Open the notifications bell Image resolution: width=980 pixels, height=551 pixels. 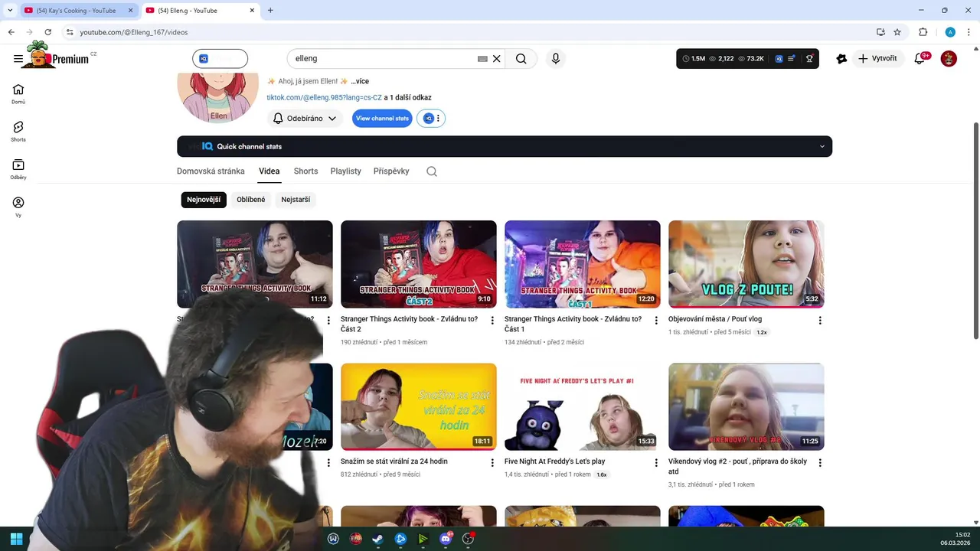pos(920,58)
